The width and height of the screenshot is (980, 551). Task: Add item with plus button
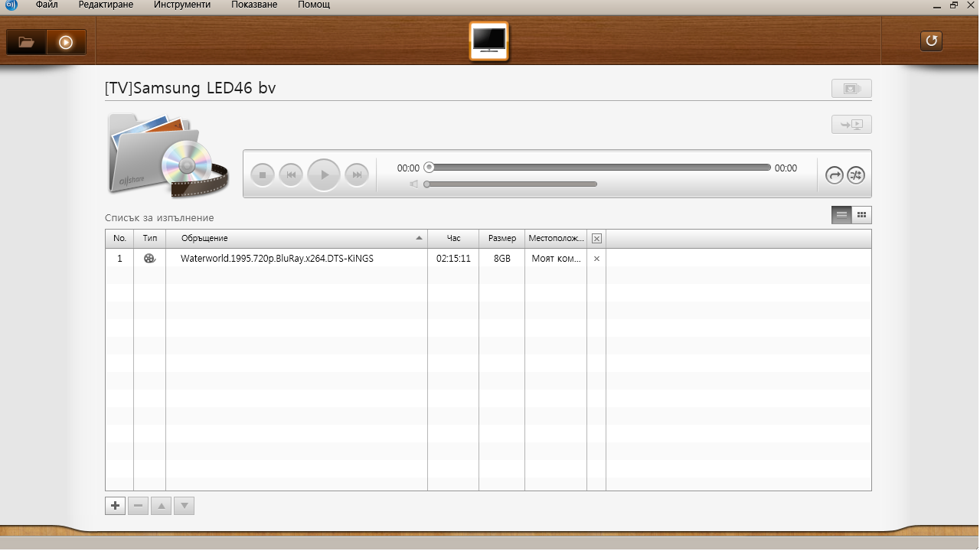tap(115, 506)
